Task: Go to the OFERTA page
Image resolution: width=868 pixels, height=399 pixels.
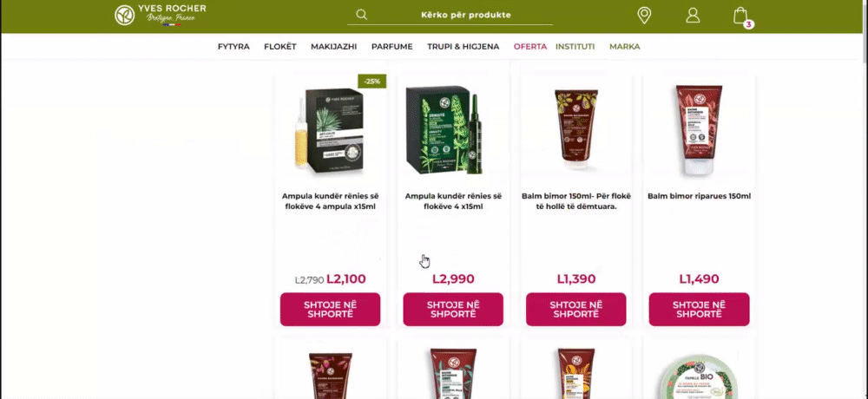Action: click(x=529, y=47)
